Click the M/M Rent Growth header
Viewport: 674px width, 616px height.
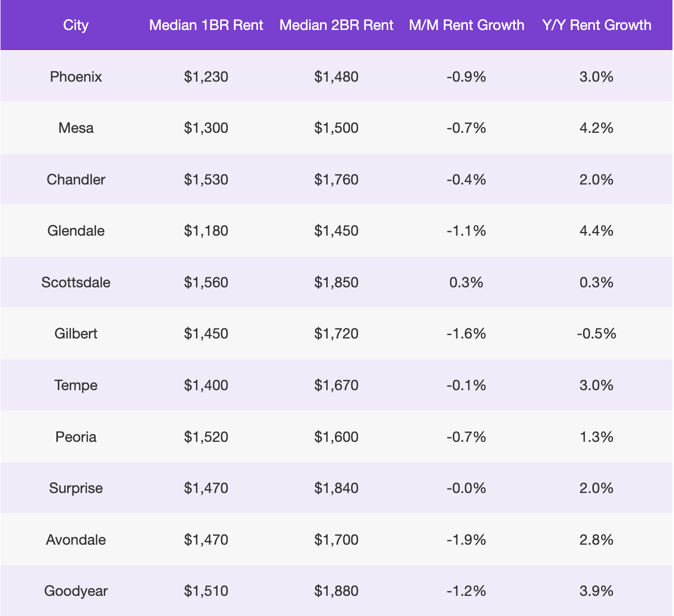pyautogui.click(x=466, y=25)
